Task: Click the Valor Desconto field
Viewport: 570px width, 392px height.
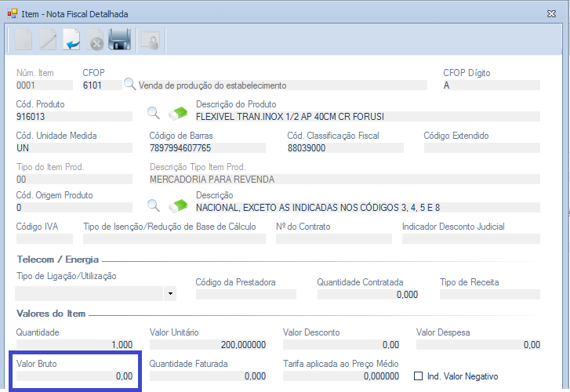Action: click(x=342, y=344)
